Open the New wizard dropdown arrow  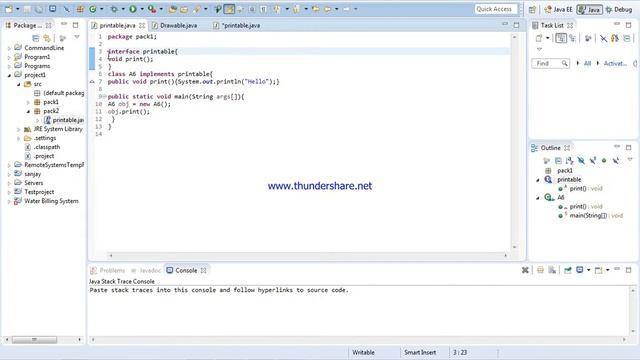pos(18,9)
